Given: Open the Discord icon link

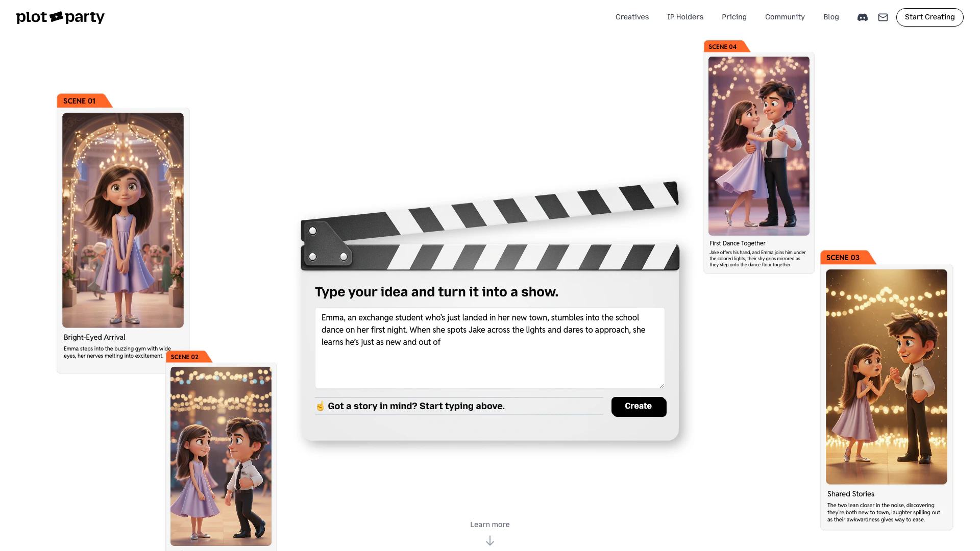Looking at the screenshot, I should [x=863, y=17].
